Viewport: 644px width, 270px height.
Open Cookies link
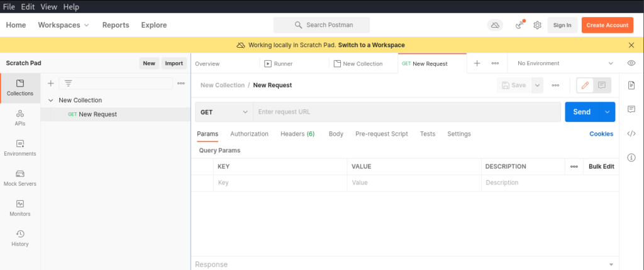pyautogui.click(x=601, y=134)
